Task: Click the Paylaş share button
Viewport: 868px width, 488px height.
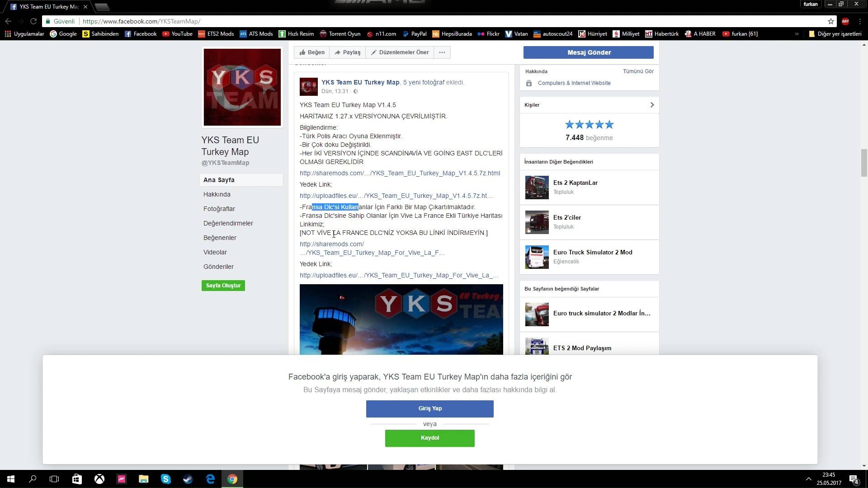Action: pos(347,52)
